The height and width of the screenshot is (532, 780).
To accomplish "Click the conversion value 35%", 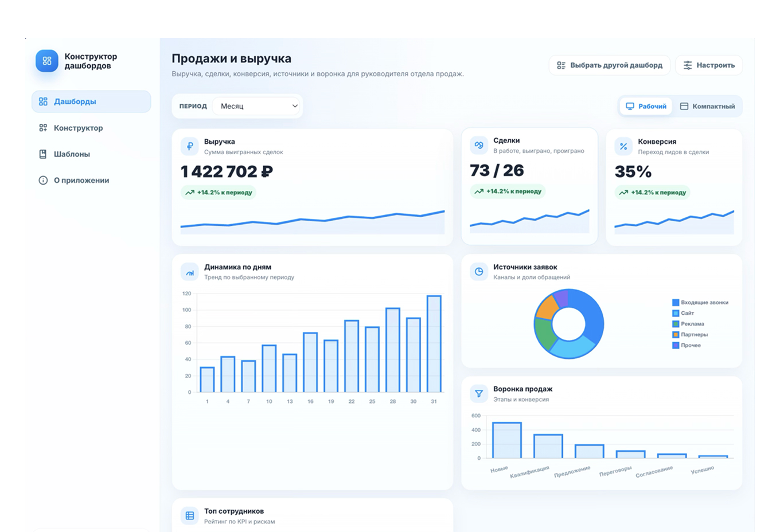I will pos(633,171).
